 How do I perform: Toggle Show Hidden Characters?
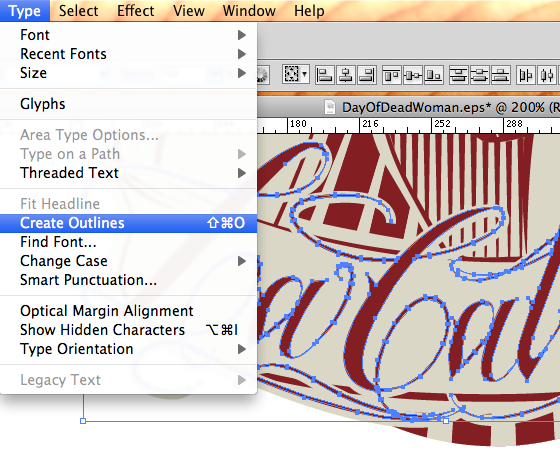(129, 330)
